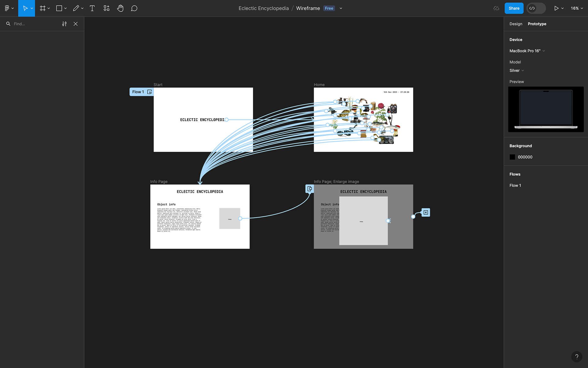Click the Flow 1 starting point badge
Screen dimensions: 588x368
pos(138,92)
